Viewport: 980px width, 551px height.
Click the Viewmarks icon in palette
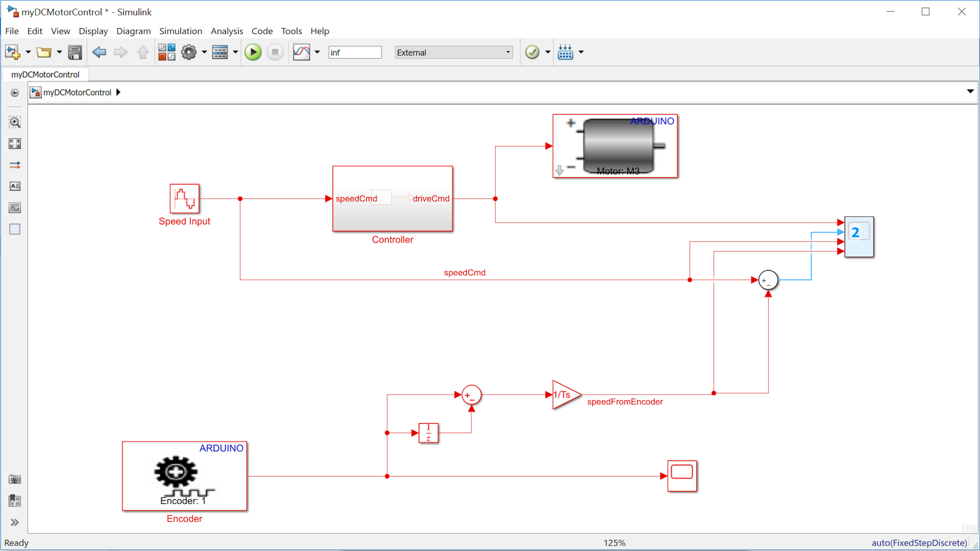(x=15, y=501)
